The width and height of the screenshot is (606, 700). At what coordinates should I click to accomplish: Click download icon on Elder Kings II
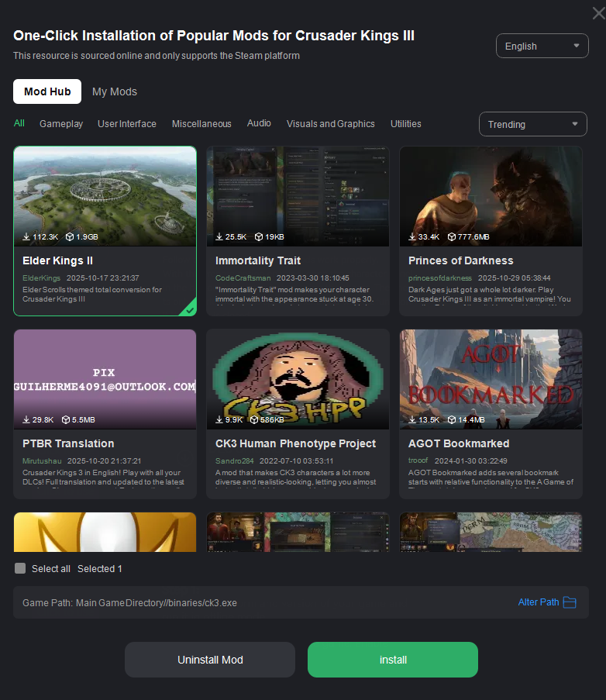click(26, 236)
